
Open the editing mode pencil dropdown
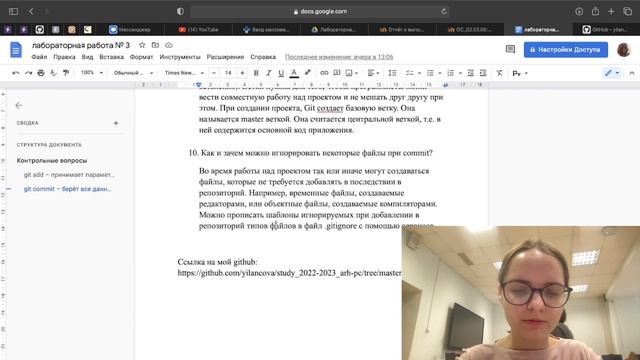tap(612, 73)
